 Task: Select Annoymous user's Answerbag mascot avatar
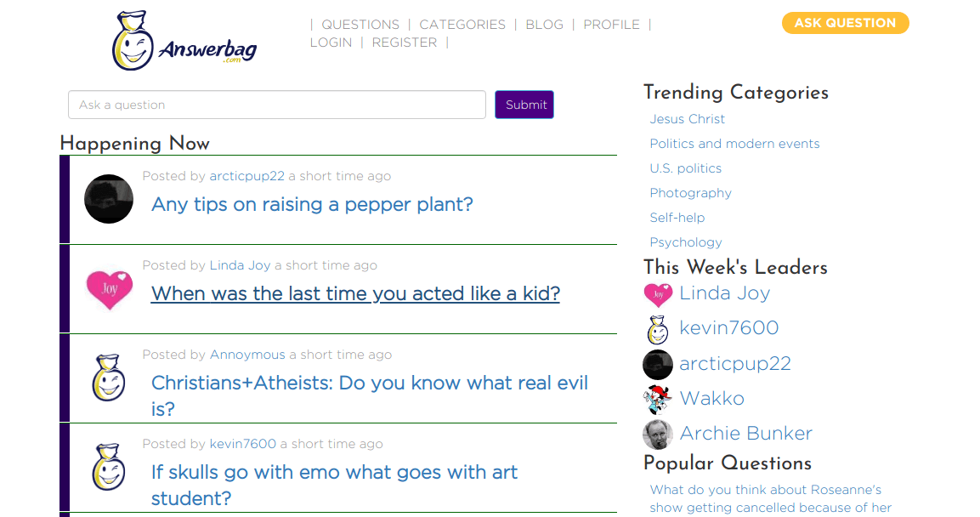coord(109,378)
